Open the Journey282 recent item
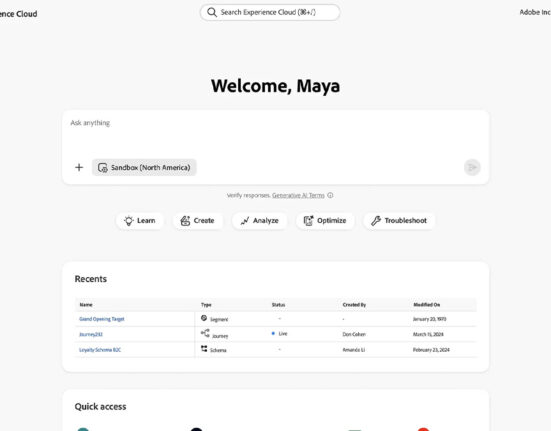 pyautogui.click(x=91, y=334)
